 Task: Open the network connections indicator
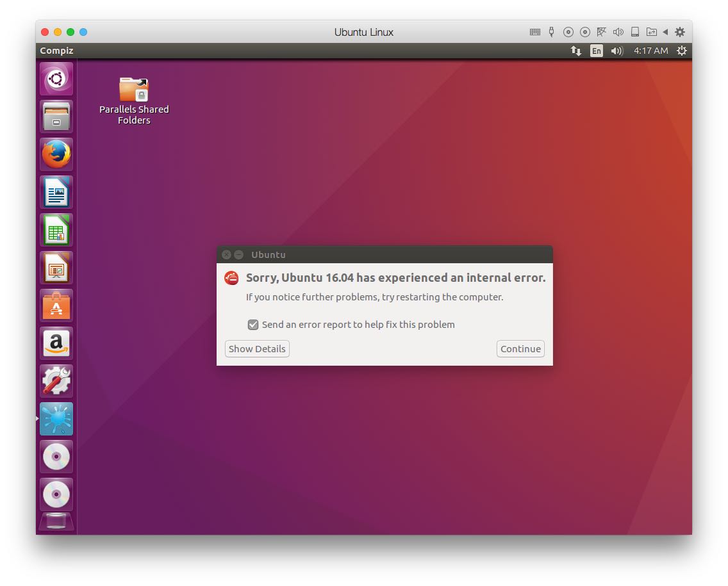[x=575, y=51]
